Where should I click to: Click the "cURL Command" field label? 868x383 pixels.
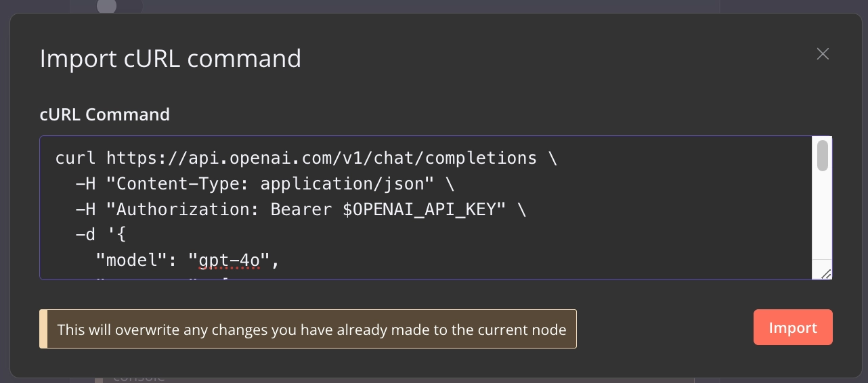(105, 114)
